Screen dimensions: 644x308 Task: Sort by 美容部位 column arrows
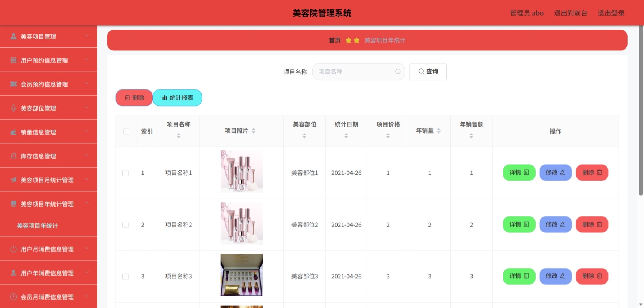coord(304,136)
